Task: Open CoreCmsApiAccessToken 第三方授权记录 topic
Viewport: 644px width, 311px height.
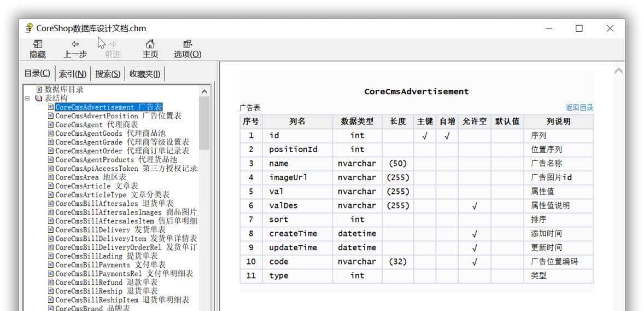Action: tap(127, 169)
